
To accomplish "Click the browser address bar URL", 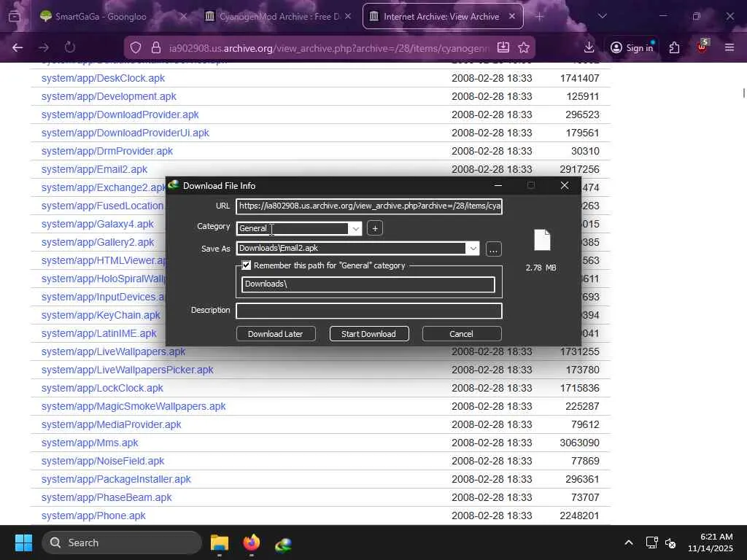I will 329,48.
